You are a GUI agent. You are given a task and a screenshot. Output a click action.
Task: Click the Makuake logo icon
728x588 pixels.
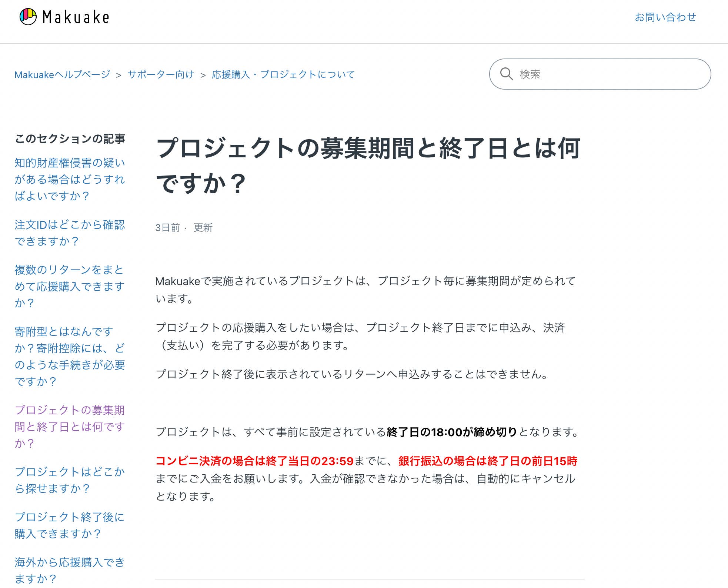[x=28, y=17]
